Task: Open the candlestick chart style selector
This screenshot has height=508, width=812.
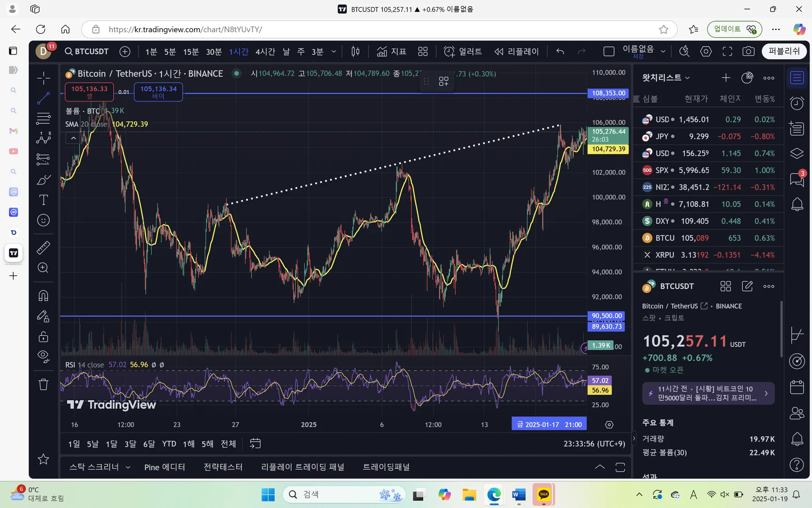Action: point(355,51)
